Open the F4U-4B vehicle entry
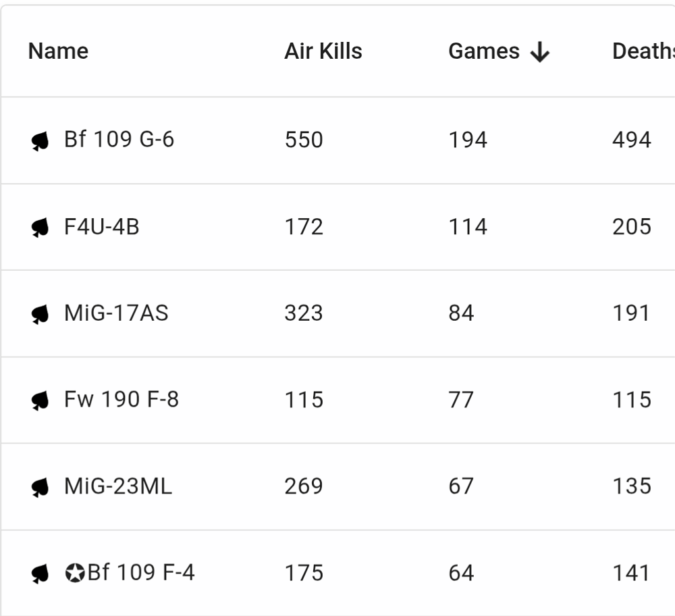This screenshot has width=675, height=616. (102, 226)
